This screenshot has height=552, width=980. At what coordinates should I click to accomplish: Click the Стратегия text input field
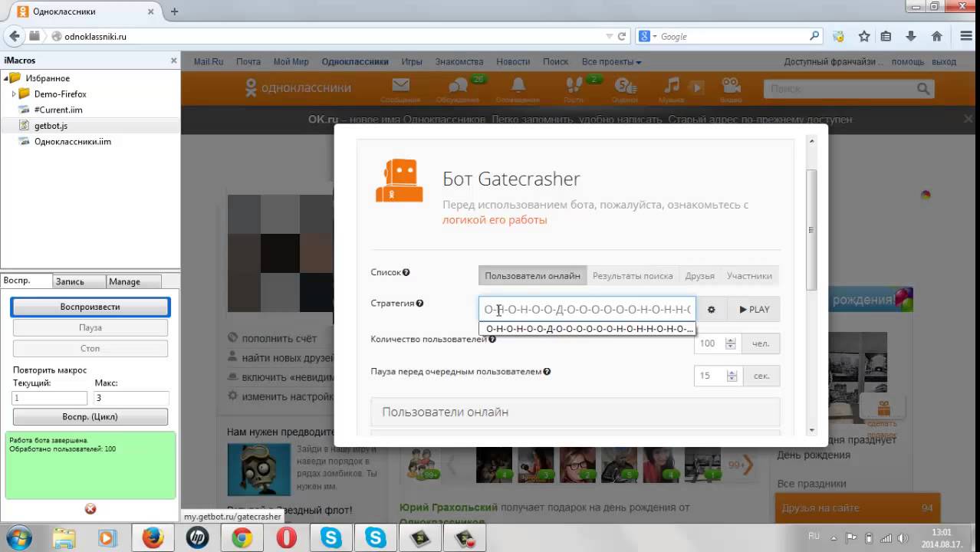(587, 310)
